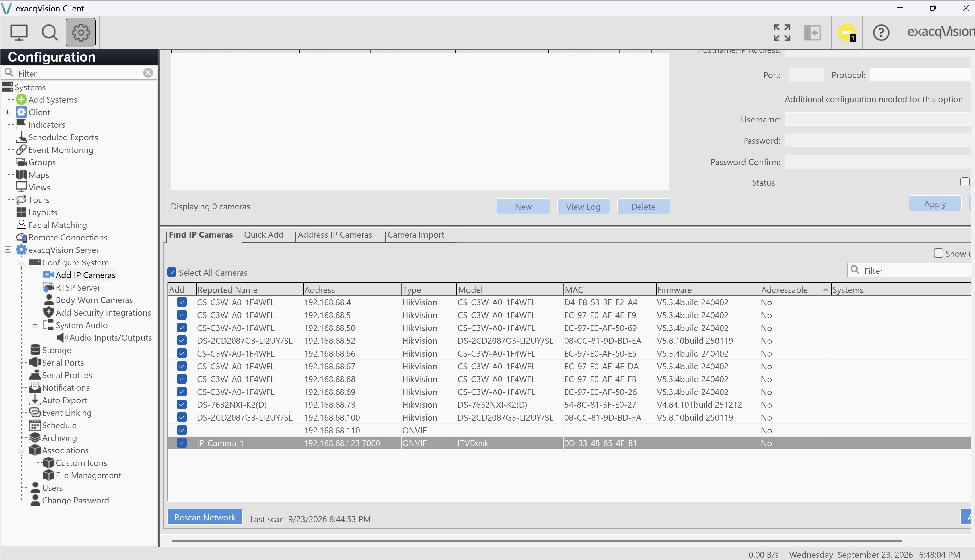The height and width of the screenshot is (560, 975).
Task: Click the Remote Connections icon
Action: 22,237
